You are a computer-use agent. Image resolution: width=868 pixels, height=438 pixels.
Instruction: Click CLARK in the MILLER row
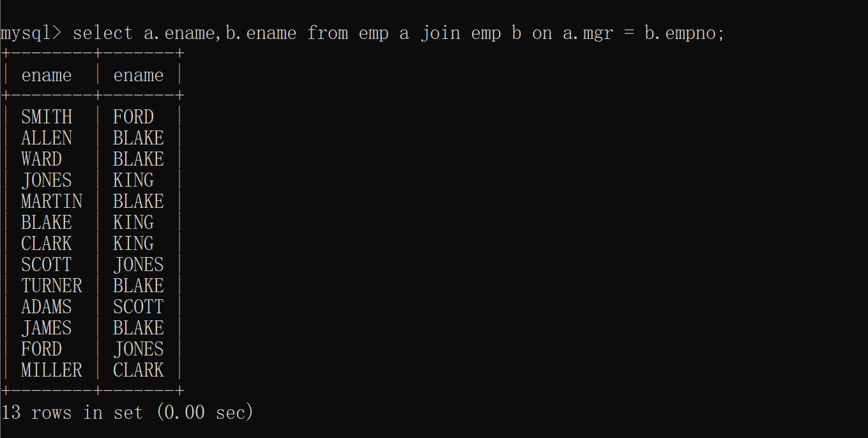click(138, 370)
